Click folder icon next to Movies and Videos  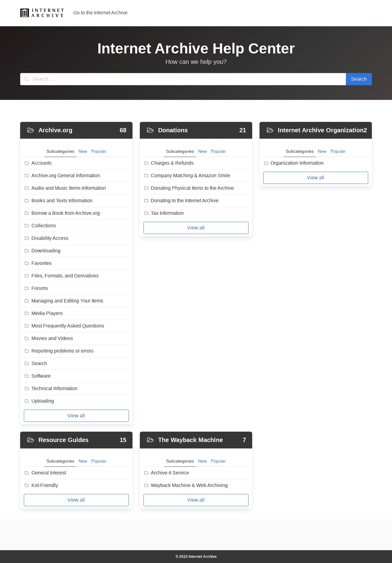27,338
